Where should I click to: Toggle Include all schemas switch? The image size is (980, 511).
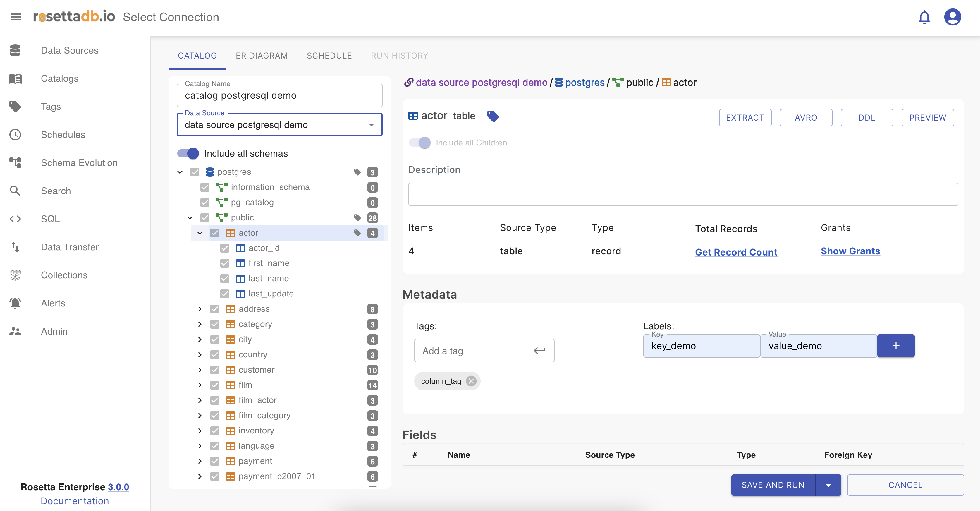188,153
